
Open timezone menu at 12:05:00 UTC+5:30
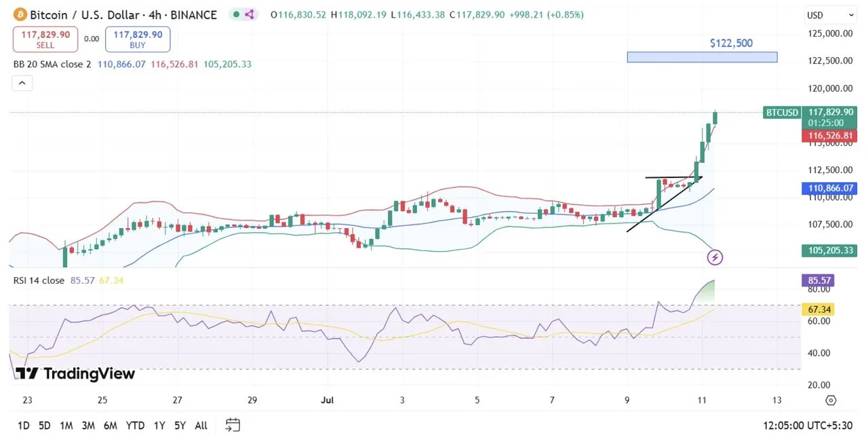point(807,426)
